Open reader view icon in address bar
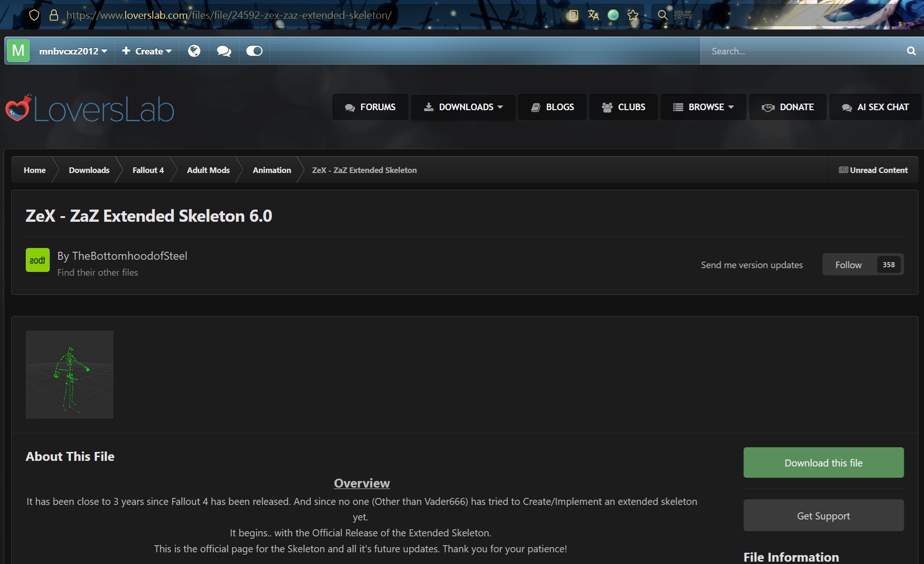Screen dimensions: 924x564 tap(573, 15)
